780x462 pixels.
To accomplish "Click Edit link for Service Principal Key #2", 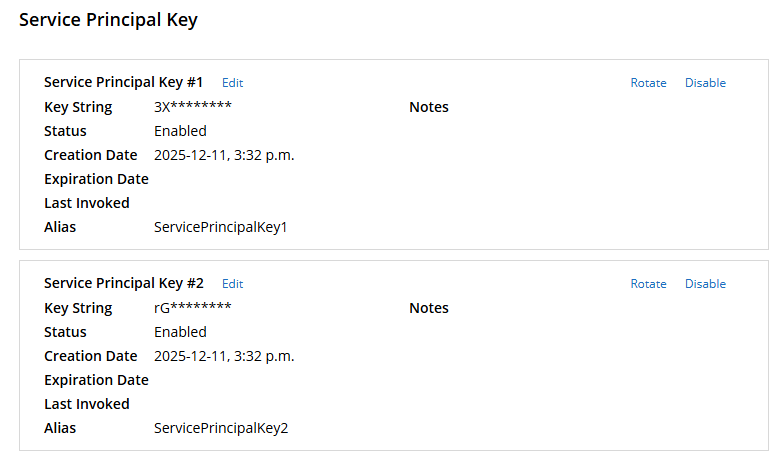I will (x=232, y=284).
